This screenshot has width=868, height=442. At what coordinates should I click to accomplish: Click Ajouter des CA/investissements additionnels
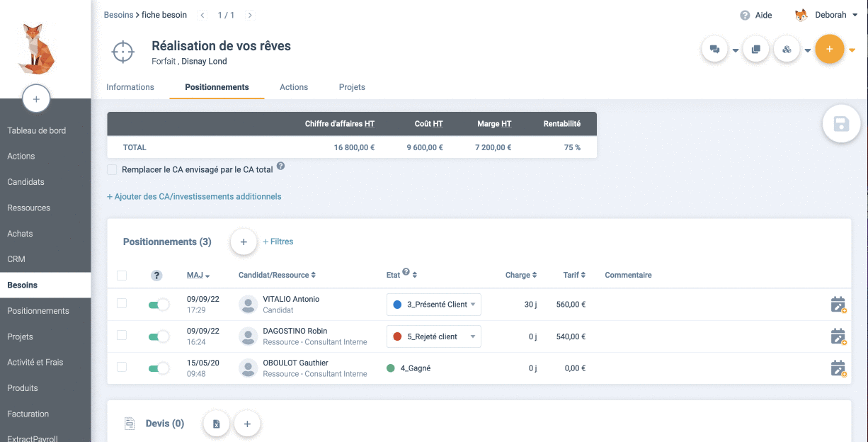(194, 196)
